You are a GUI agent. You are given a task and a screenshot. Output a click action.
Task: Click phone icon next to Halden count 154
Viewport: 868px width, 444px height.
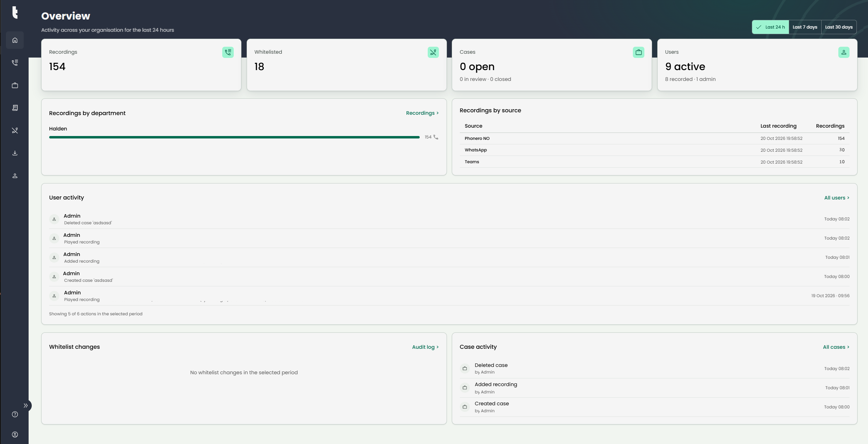click(x=436, y=137)
